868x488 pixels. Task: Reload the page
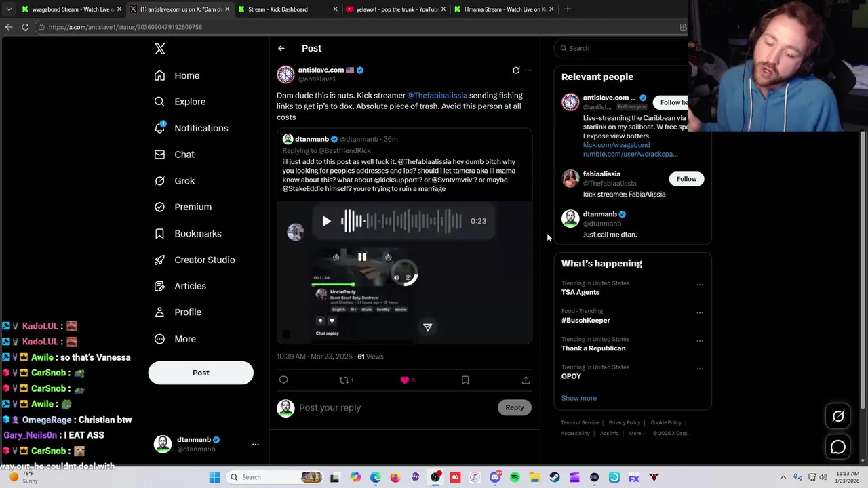(x=25, y=27)
